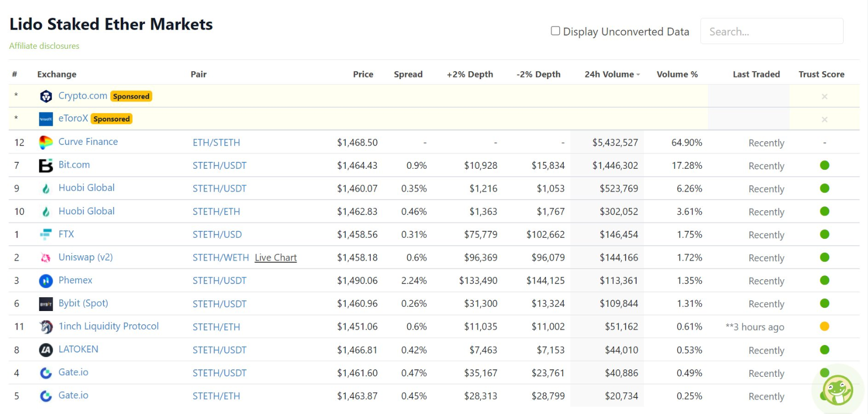Click the yellow trust score dot for 1inch
This screenshot has height=414, width=868.
[x=824, y=326]
